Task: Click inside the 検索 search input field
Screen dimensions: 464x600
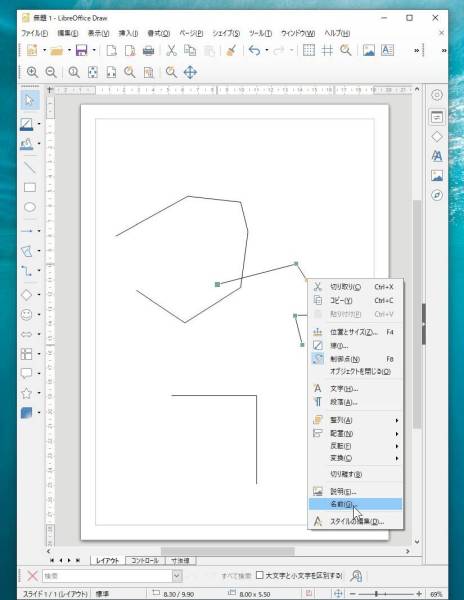Action: point(107,576)
